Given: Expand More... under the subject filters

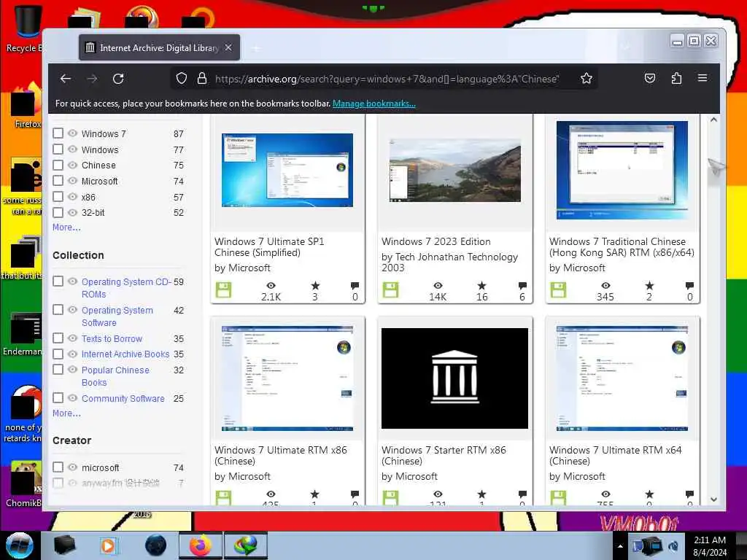Looking at the screenshot, I should [66, 227].
